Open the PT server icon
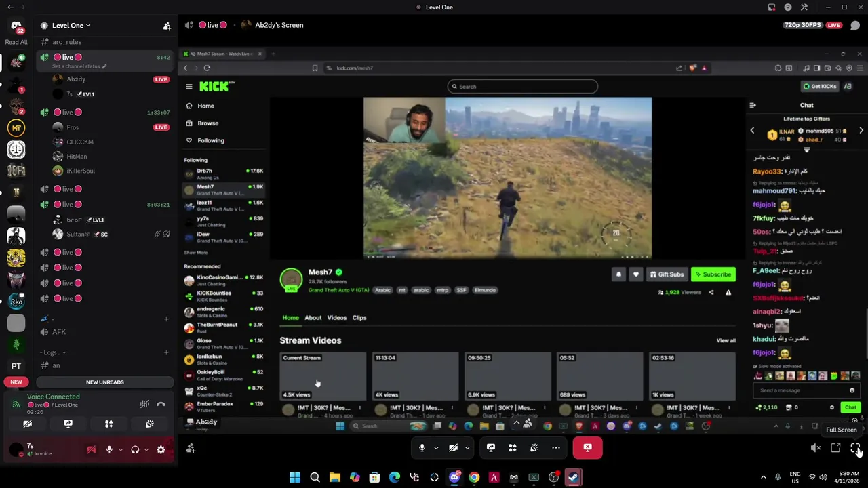The image size is (868, 488). pos(16,366)
